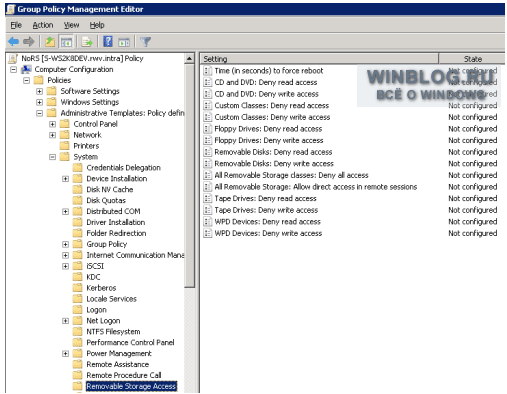Open the File menu
This screenshot has height=394, width=507.
[16, 25]
